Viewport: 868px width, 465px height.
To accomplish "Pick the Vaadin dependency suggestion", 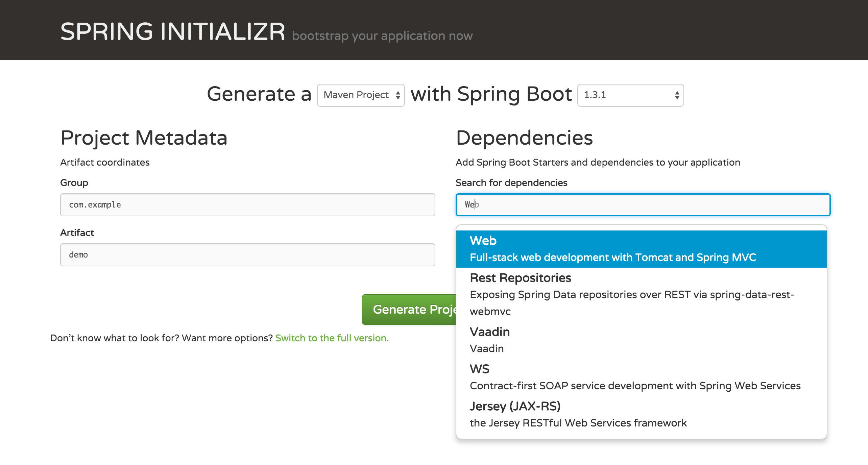I will click(x=490, y=332).
